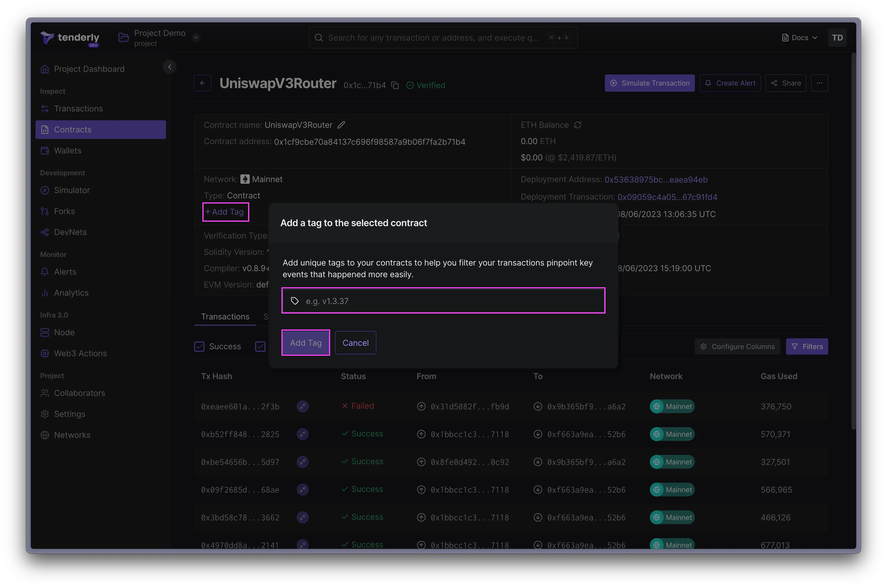Click the Tx Hash column header
The width and height of the screenshot is (887, 588).
pyautogui.click(x=216, y=376)
